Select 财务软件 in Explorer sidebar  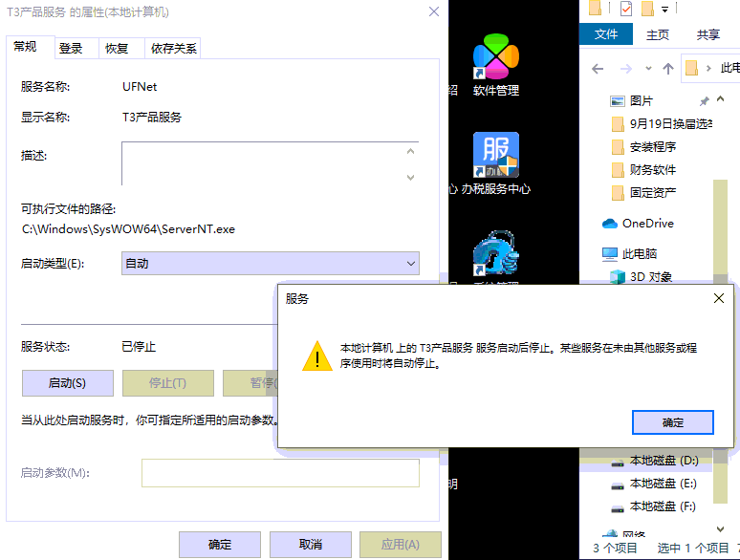(653, 170)
